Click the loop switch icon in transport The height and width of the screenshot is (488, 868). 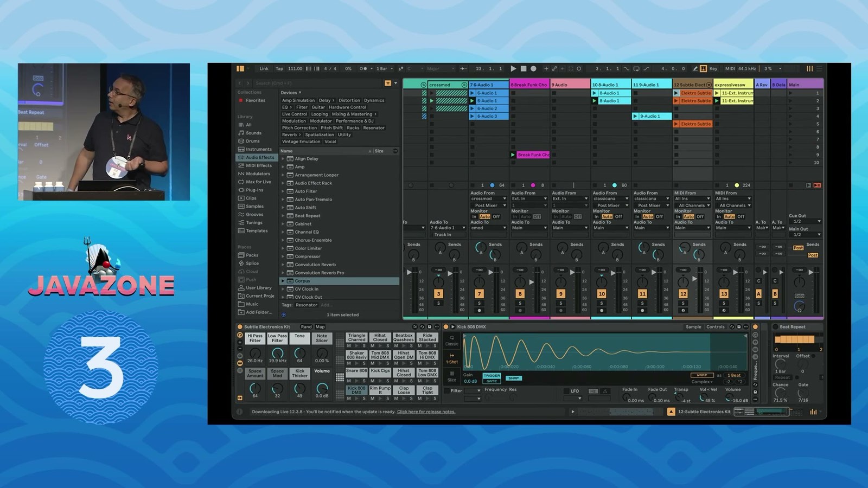(x=636, y=69)
